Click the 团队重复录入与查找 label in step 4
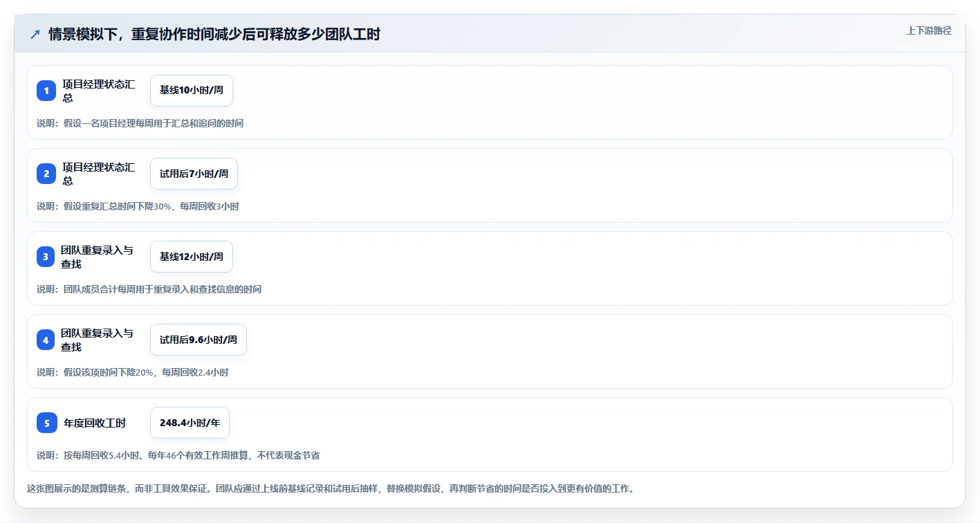Screen dimensions: 980x523 [98, 340]
